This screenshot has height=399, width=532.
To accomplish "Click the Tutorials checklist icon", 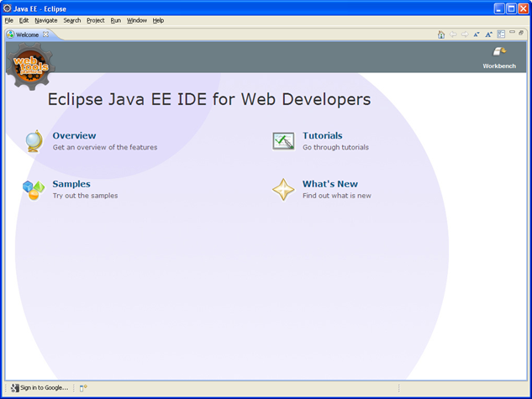I will click(283, 141).
